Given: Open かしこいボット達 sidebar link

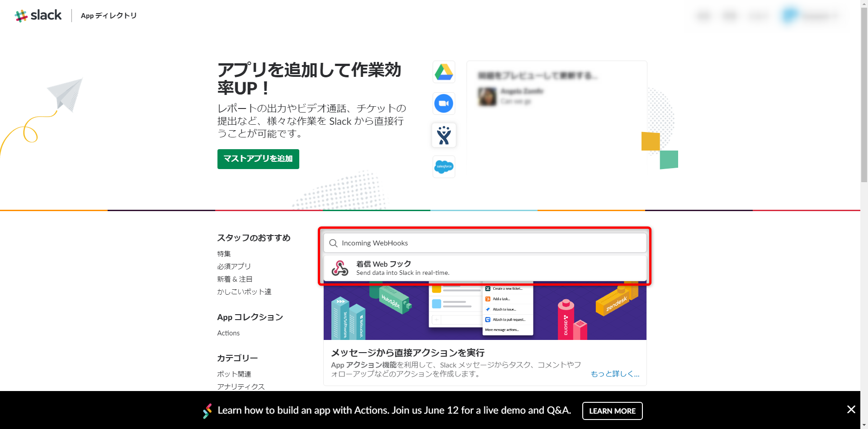Looking at the screenshot, I should 244,292.
